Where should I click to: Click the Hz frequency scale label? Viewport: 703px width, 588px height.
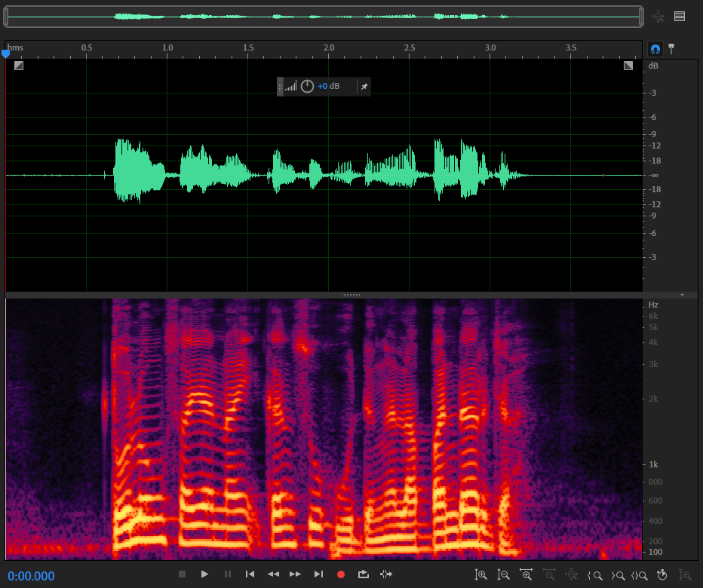pos(653,305)
